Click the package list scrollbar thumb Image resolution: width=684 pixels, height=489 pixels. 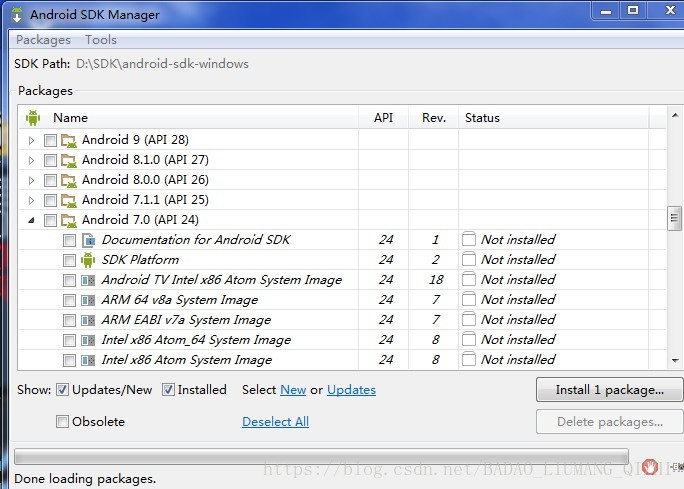pyautogui.click(x=674, y=219)
